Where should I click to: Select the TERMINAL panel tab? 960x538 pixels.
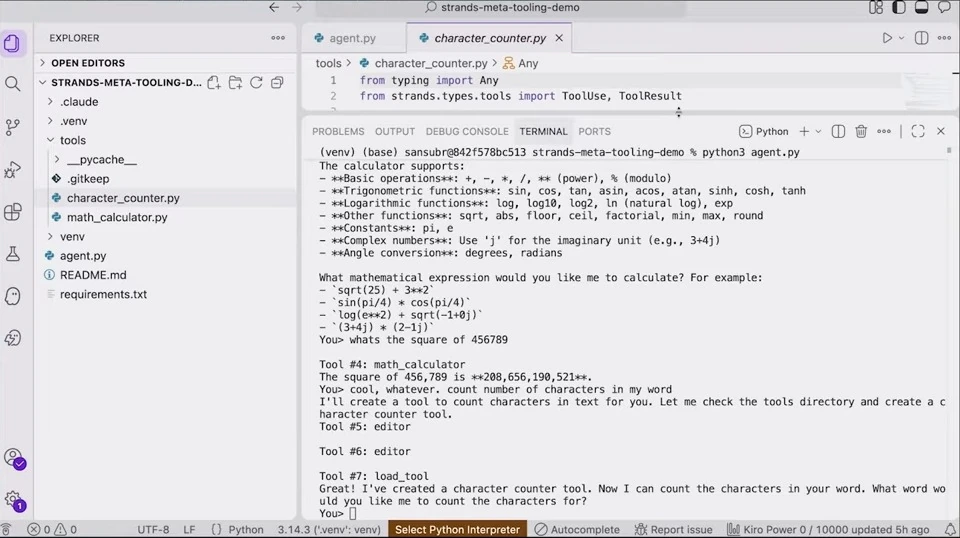(543, 132)
